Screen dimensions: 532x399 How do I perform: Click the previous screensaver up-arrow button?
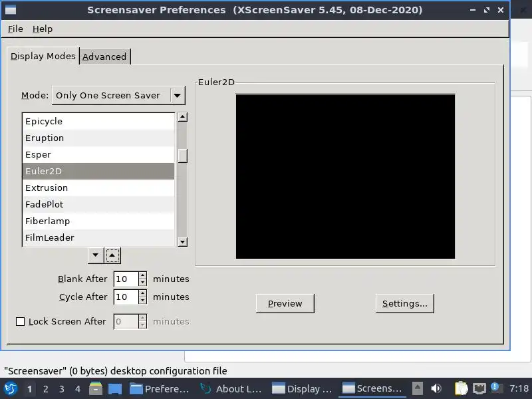coord(112,255)
